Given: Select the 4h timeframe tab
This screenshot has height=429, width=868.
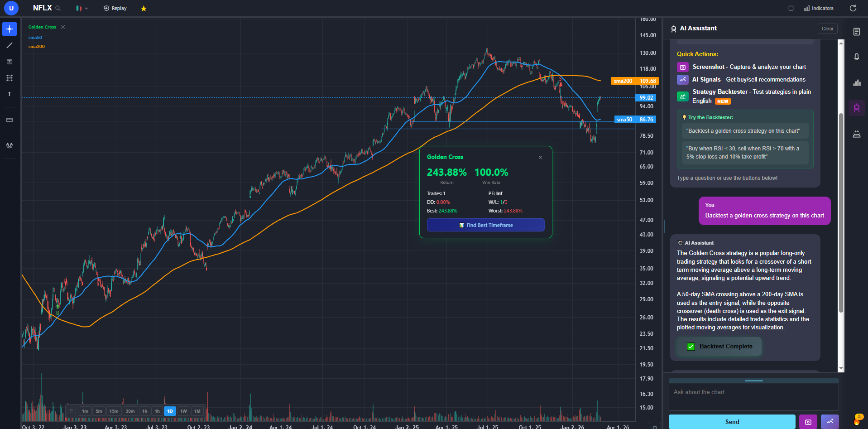Looking at the screenshot, I should 157,411.
